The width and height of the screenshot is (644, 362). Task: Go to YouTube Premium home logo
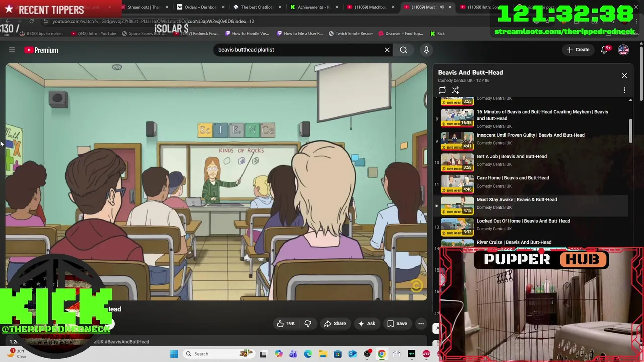[41, 50]
